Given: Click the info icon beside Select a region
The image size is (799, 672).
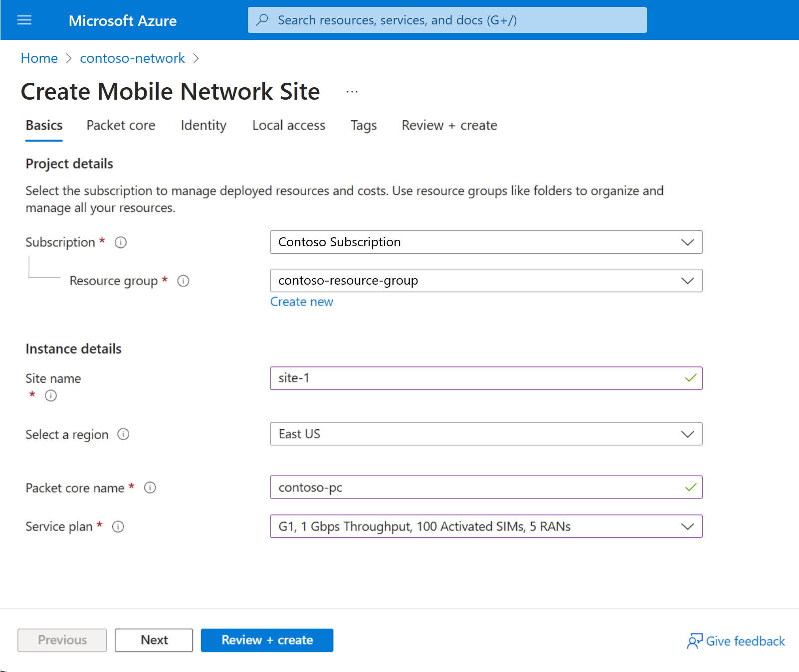Looking at the screenshot, I should tap(123, 434).
